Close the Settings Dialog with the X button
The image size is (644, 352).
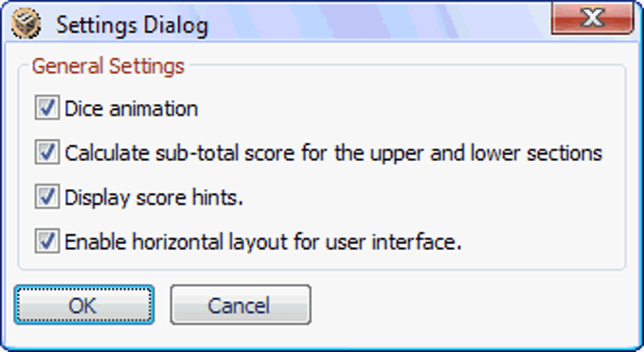pyautogui.click(x=593, y=18)
